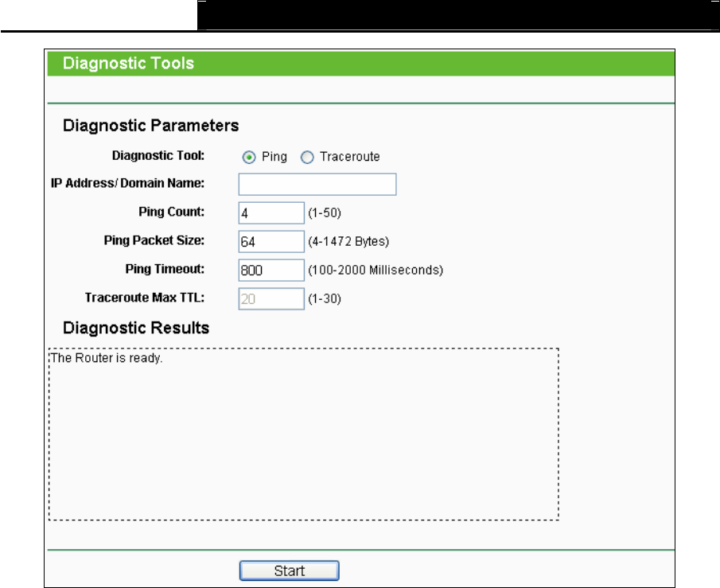Click the "Diagnostic Tool:" label

click(x=158, y=156)
